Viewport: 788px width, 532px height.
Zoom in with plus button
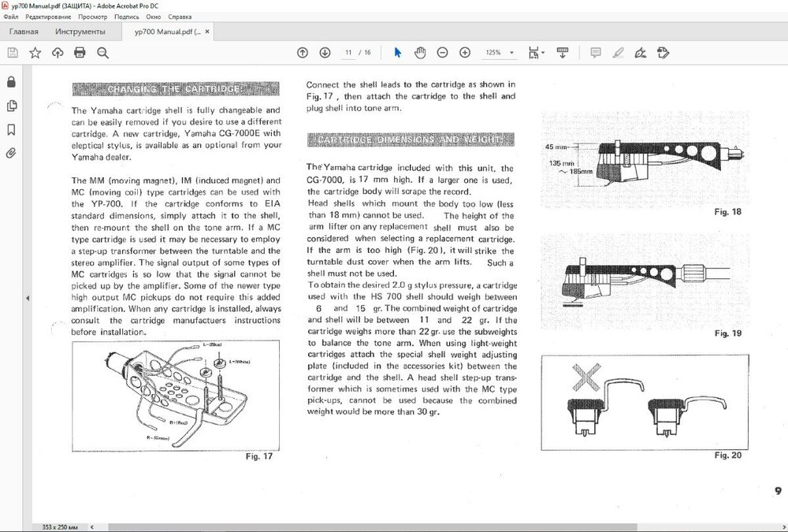pos(465,52)
